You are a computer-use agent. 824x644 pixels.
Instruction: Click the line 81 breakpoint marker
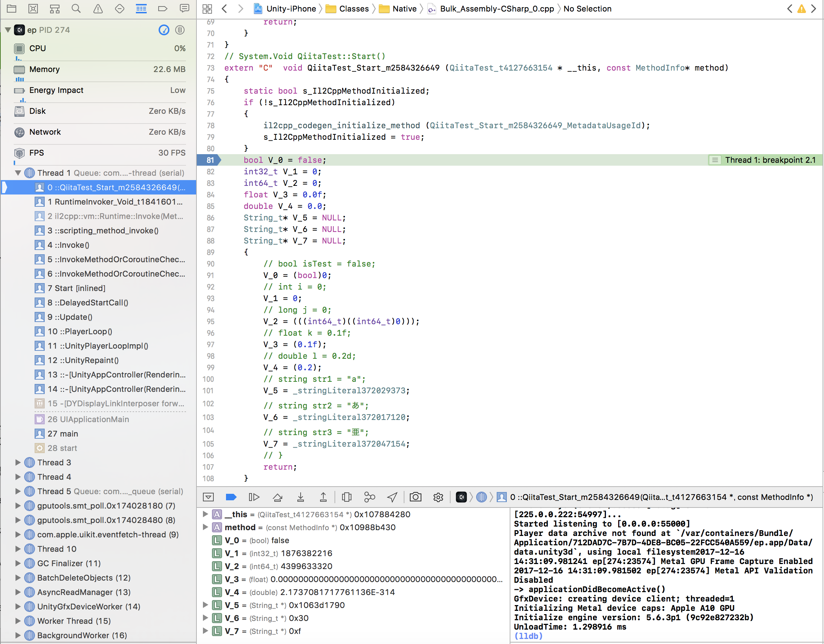click(209, 160)
